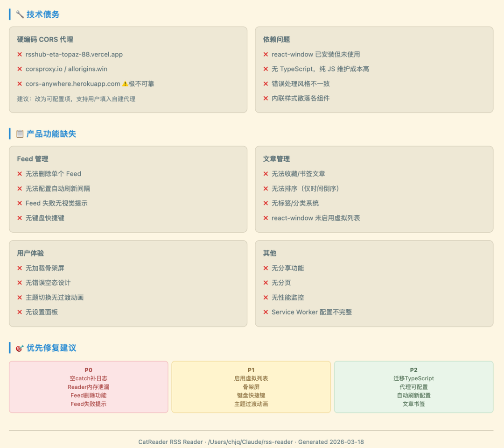Image resolution: width=504 pixels, height=448 pixels.
Task: Click the clipboard icon beside 产品功能缺失
Action: pyautogui.click(x=20, y=134)
